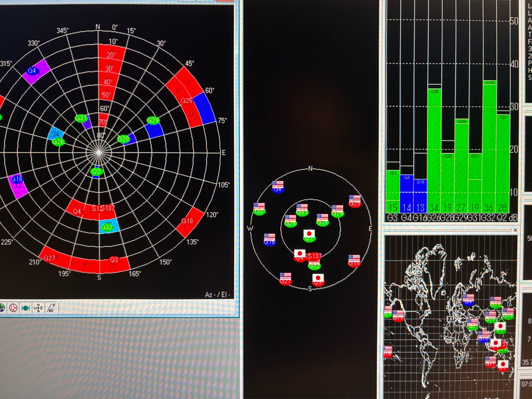The height and width of the screenshot is (399, 532).
Task: Select the G29 green marker in the polar plot
Action: (153, 120)
